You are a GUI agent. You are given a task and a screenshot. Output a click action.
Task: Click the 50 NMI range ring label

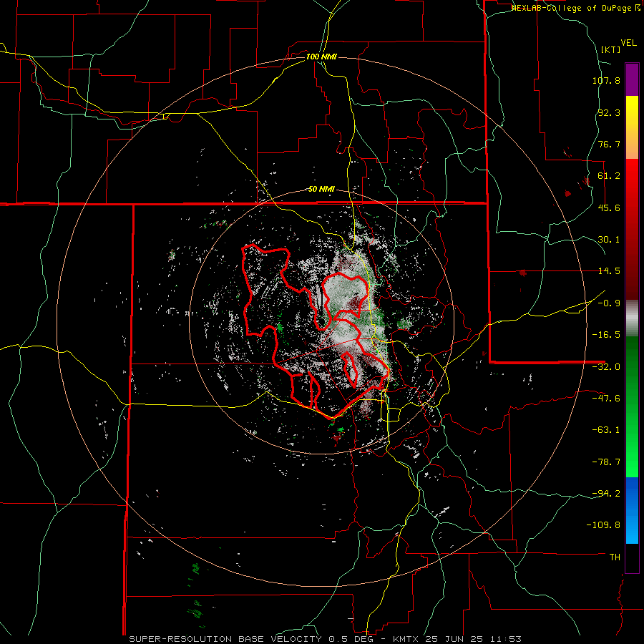321,190
